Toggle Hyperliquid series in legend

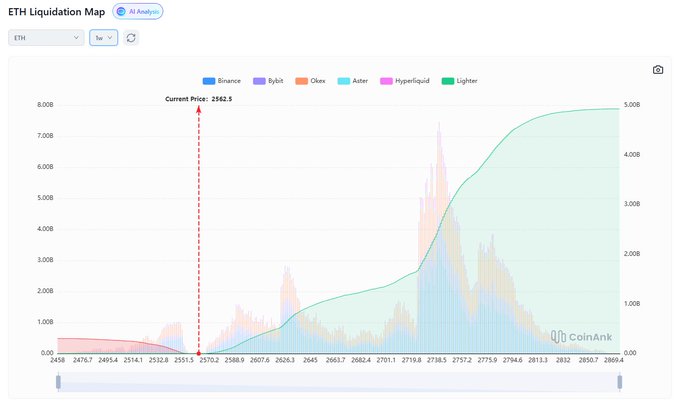click(x=404, y=81)
